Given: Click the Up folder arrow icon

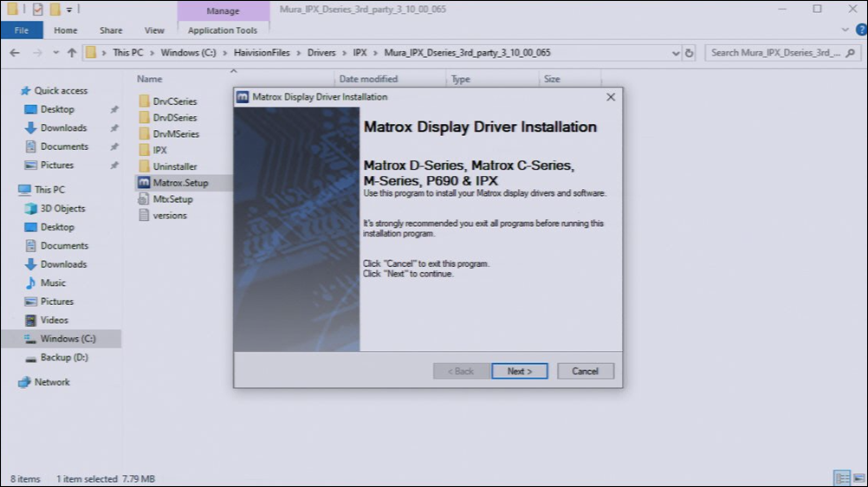Looking at the screenshot, I should pos(72,53).
